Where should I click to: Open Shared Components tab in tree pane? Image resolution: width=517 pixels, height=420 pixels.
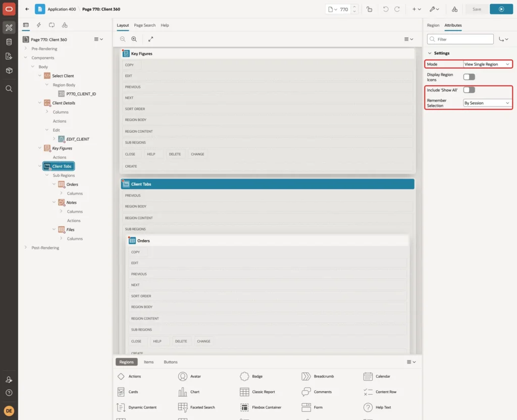[x=65, y=25]
